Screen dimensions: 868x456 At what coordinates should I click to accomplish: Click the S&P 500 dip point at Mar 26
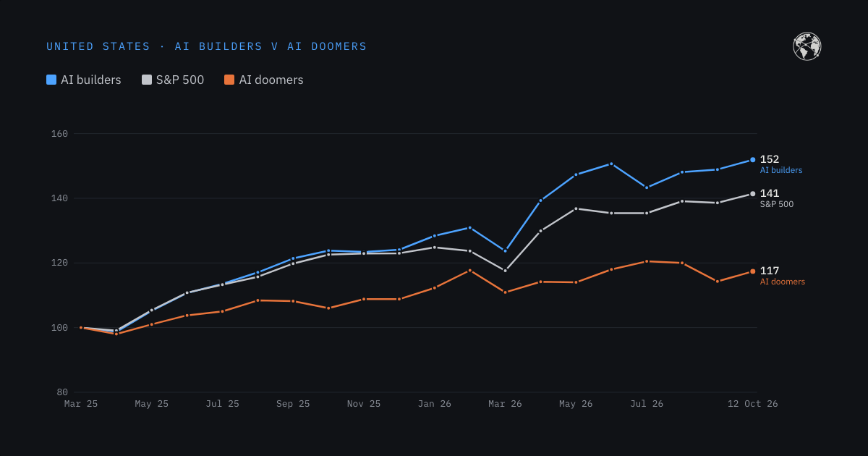coord(505,271)
